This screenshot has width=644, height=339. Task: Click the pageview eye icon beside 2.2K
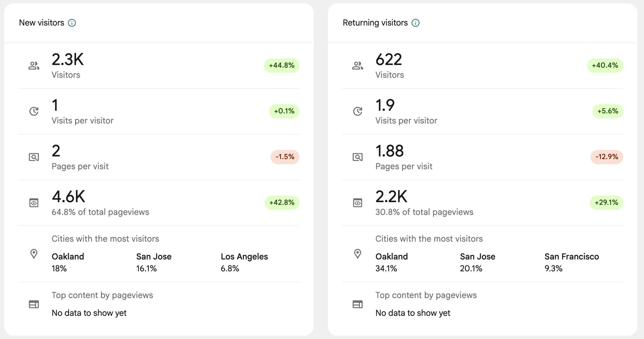pos(357,203)
